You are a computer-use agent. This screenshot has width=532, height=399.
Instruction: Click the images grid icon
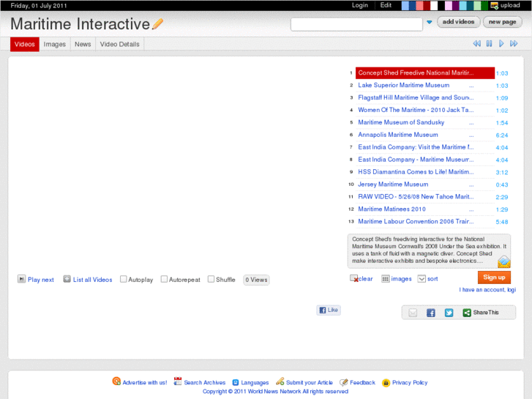(x=386, y=279)
